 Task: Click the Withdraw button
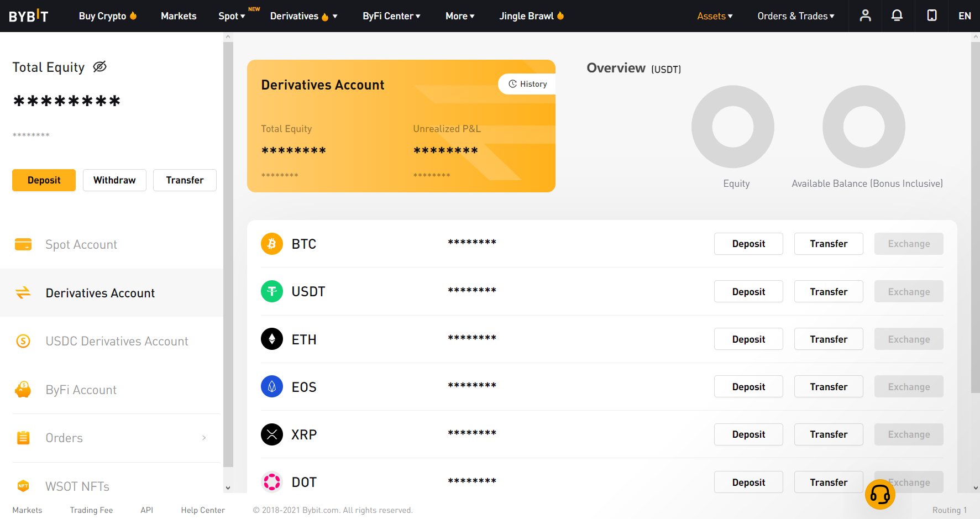click(114, 180)
